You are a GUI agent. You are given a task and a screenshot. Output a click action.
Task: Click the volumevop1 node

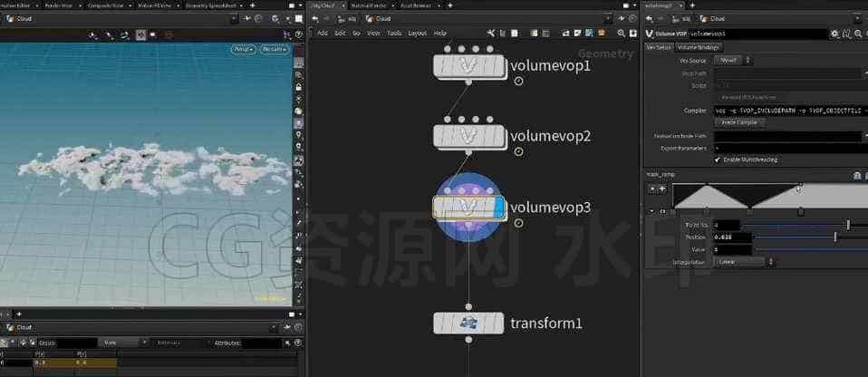468,66
